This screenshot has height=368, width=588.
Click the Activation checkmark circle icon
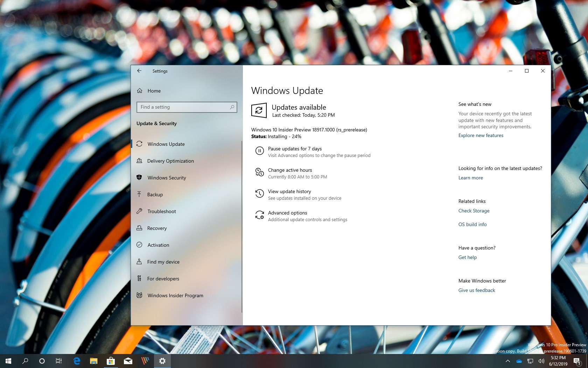click(139, 245)
